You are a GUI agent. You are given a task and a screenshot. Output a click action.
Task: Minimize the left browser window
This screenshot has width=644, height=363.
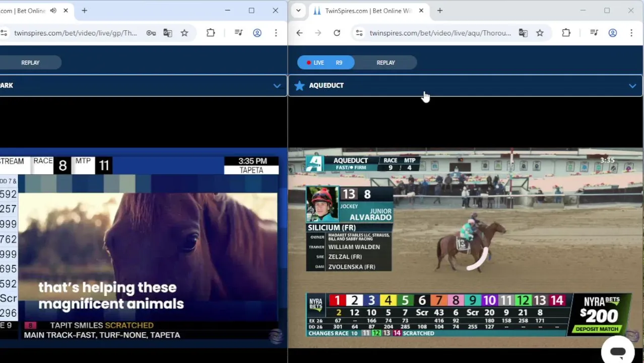pyautogui.click(x=227, y=11)
